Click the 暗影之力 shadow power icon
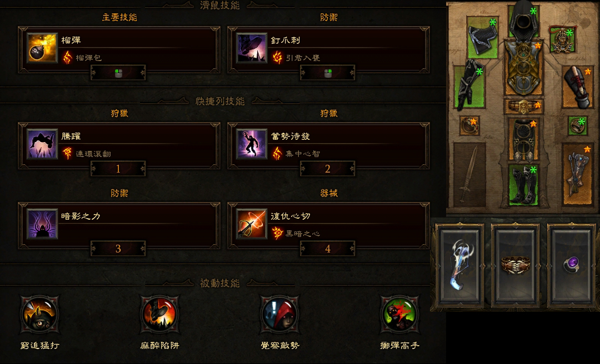 click(42, 224)
